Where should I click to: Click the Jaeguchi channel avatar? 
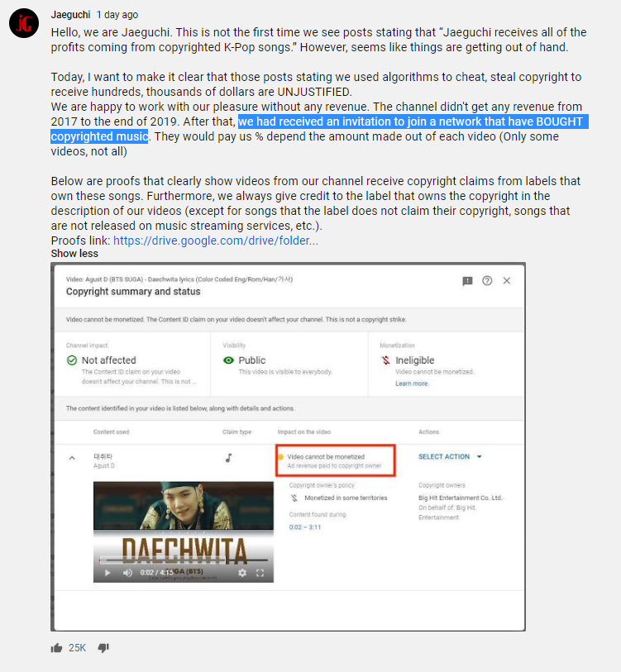click(24, 23)
